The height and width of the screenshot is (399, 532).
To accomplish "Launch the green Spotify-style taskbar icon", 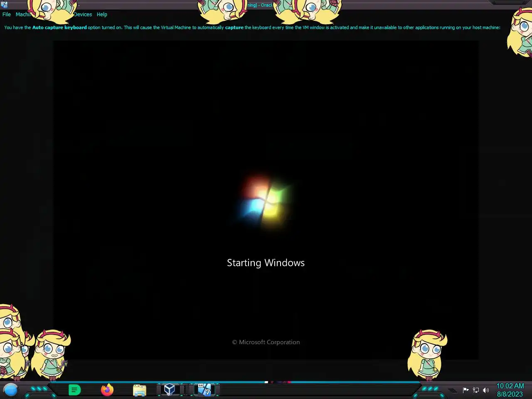I will (x=74, y=390).
